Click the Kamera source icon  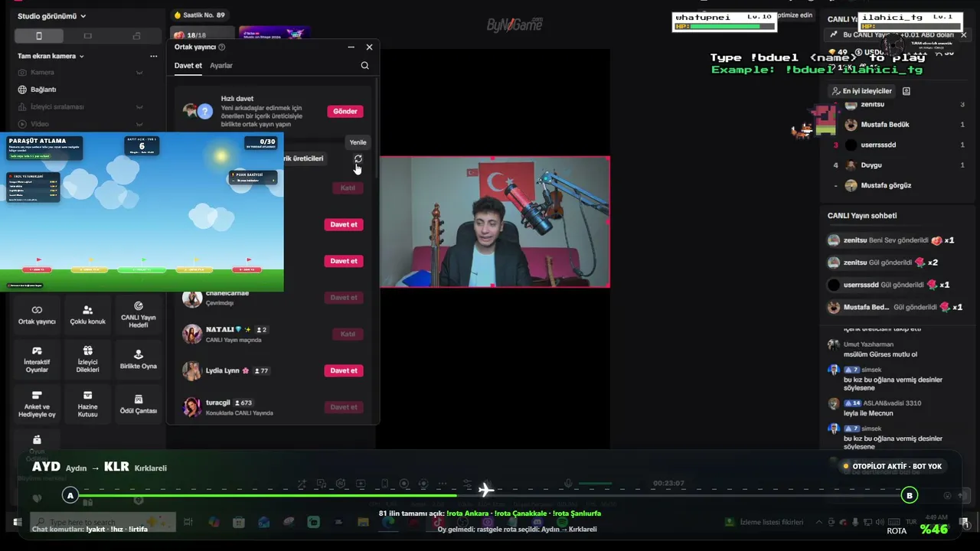pos(22,72)
